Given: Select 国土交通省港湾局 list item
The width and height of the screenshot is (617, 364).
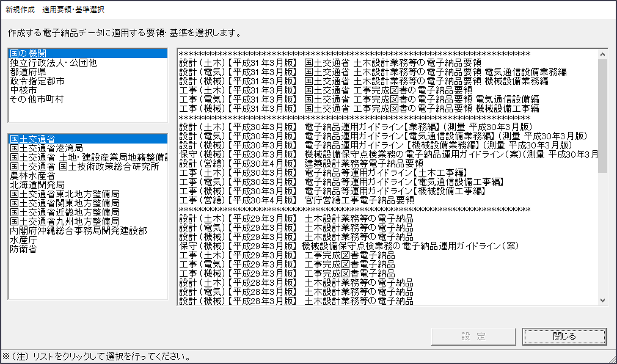Looking at the screenshot, I should 88,148.
